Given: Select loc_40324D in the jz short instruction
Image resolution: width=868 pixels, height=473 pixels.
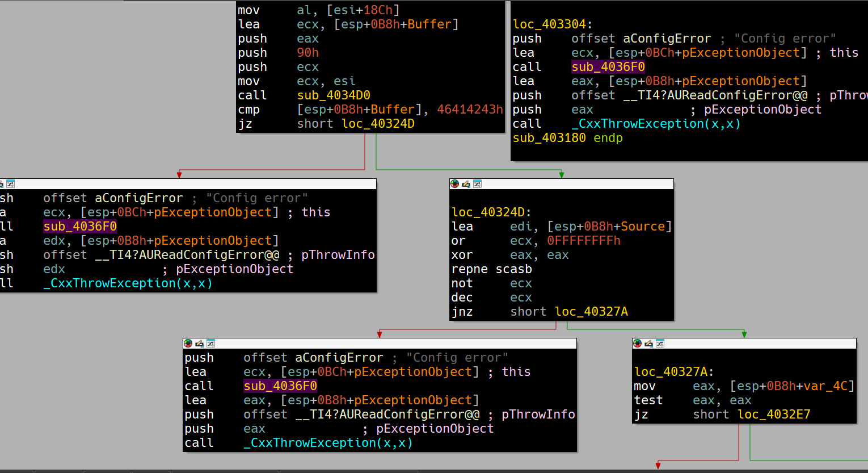Looking at the screenshot, I should tap(378, 124).
